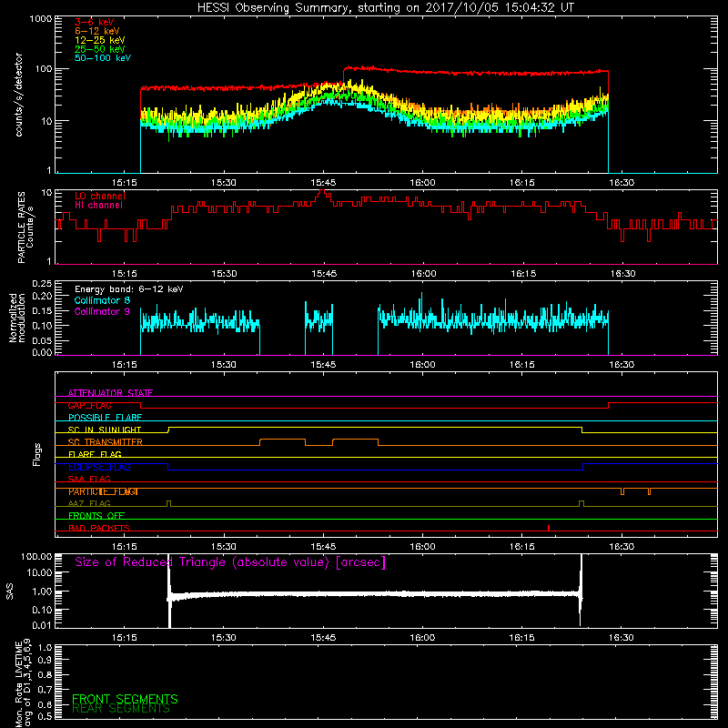Select the 50-100 keV legend label
This screenshot has height=728, width=728.
(102, 58)
